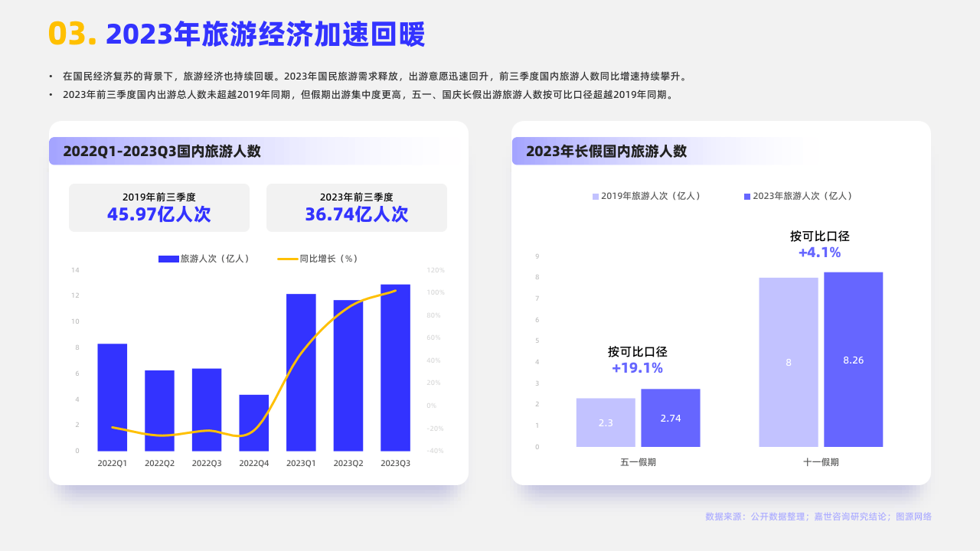Expand the 45.97亿人次 statistic card
The width and height of the screenshot is (980, 551).
(158, 207)
